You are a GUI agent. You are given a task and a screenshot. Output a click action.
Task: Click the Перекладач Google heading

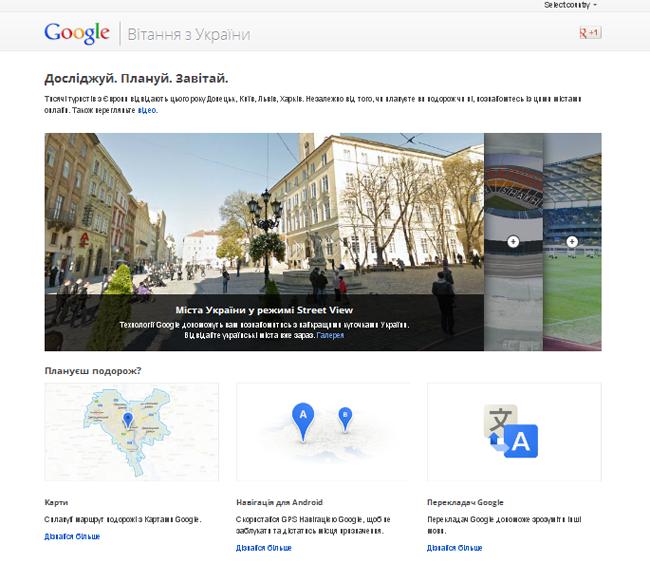pyautogui.click(x=465, y=502)
